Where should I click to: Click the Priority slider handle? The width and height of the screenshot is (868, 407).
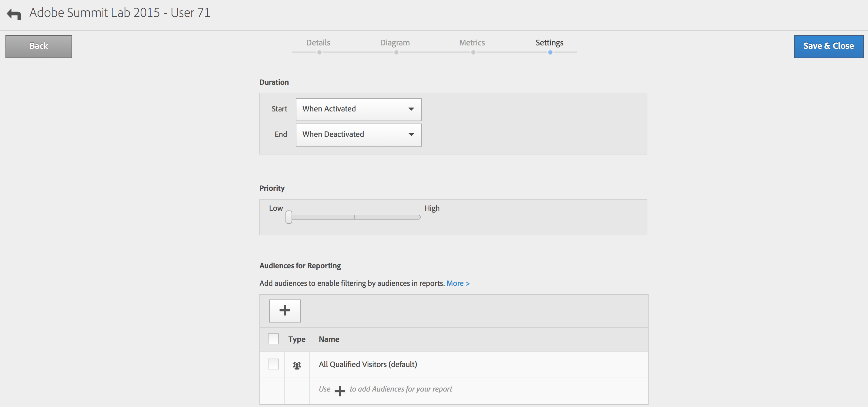coord(289,217)
